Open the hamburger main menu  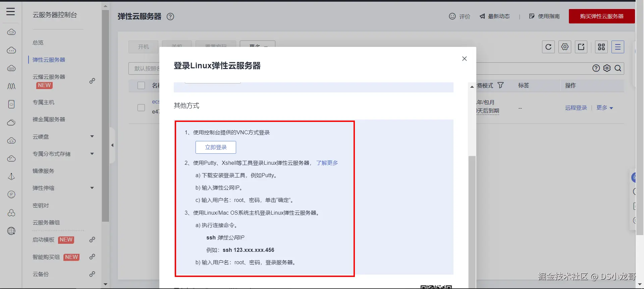[11, 11]
